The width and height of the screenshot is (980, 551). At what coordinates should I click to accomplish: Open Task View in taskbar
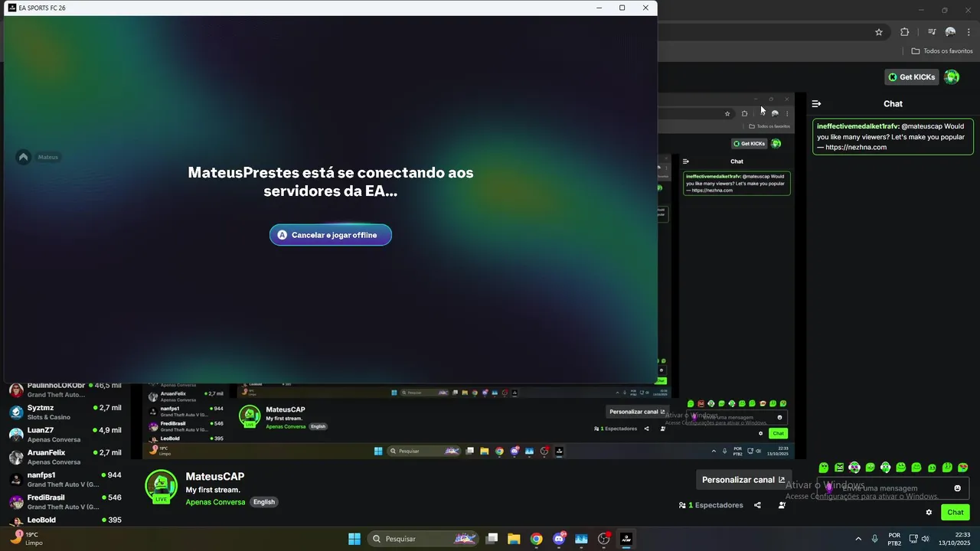(492, 539)
